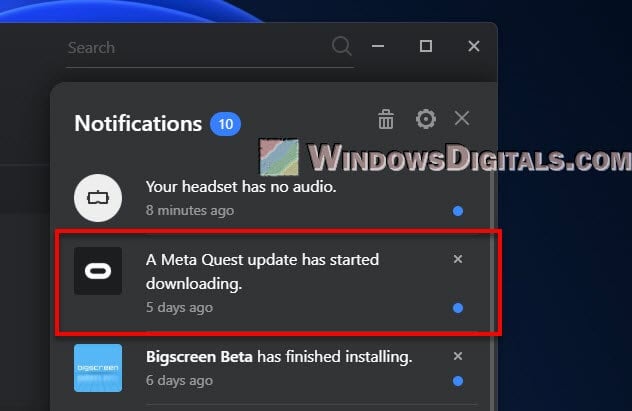
Task: Open notification settings gear icon
Action: click(426, 119)
